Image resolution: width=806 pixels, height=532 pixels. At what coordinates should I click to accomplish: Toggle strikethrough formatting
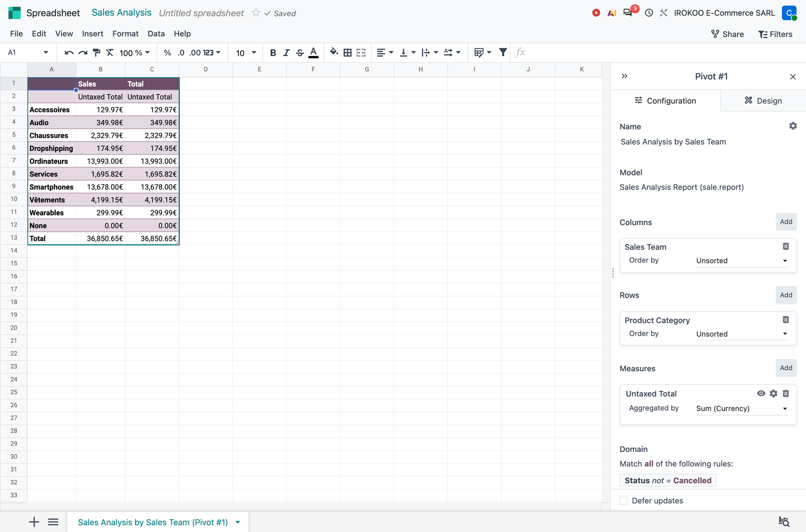point(300,52)
